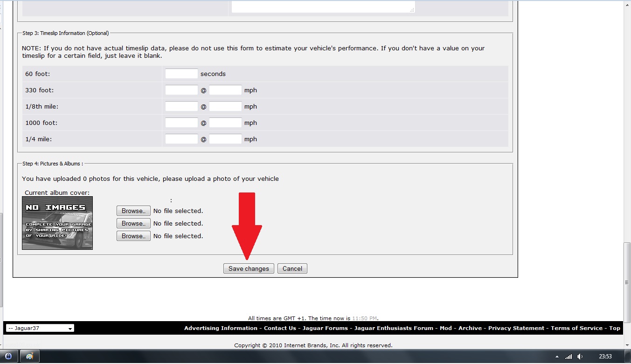This screenshot has width=631, height=364.
Task: Click the Cancel button
Action: pyautogui.click(x=292, y=268)
